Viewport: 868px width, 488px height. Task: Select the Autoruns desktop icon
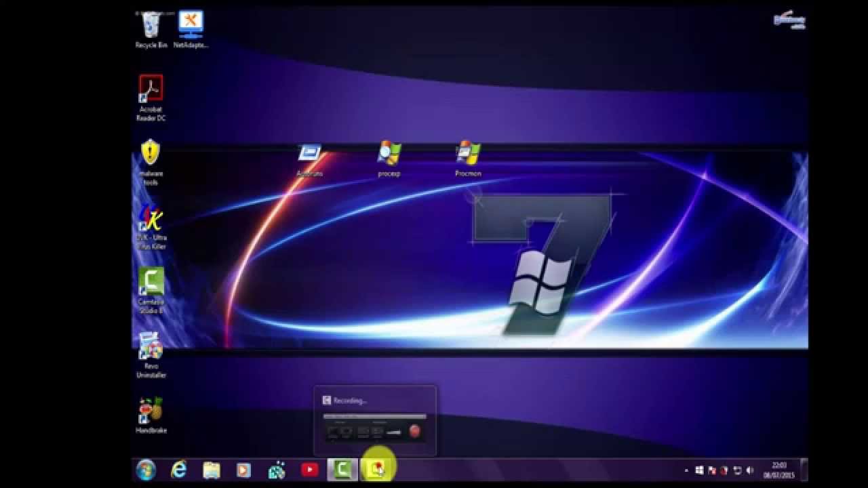point(310,160)
